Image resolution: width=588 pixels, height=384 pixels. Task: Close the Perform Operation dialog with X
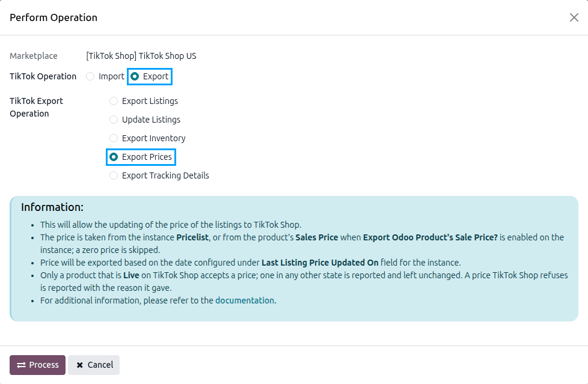(x=574, y=17)
